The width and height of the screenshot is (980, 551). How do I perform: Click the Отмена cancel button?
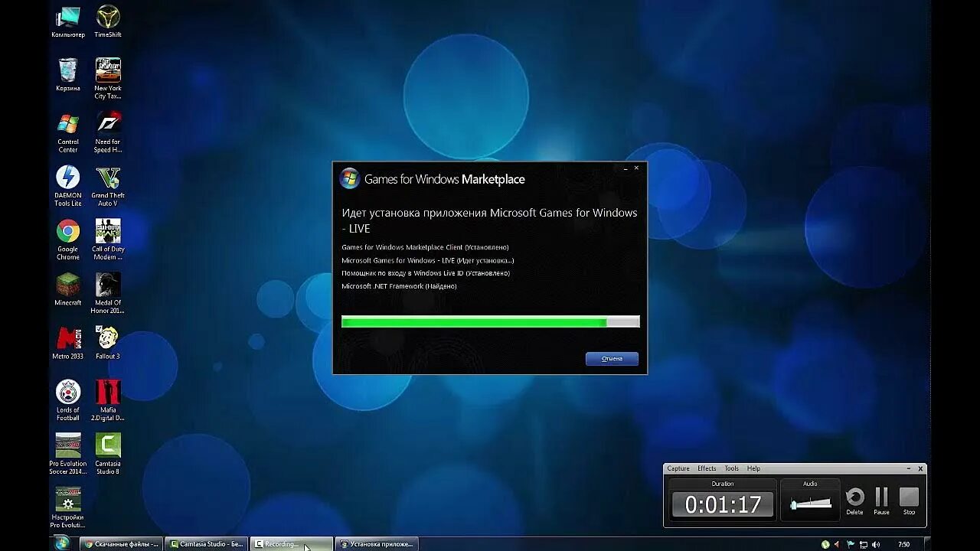(x=612, y=359)
